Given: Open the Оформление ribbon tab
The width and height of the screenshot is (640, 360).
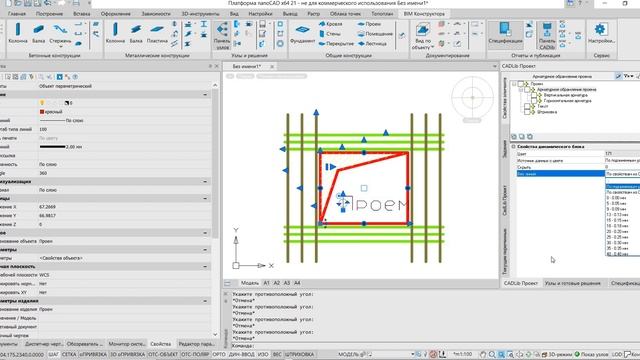Looking at the screenshot, I should [116, 14].
